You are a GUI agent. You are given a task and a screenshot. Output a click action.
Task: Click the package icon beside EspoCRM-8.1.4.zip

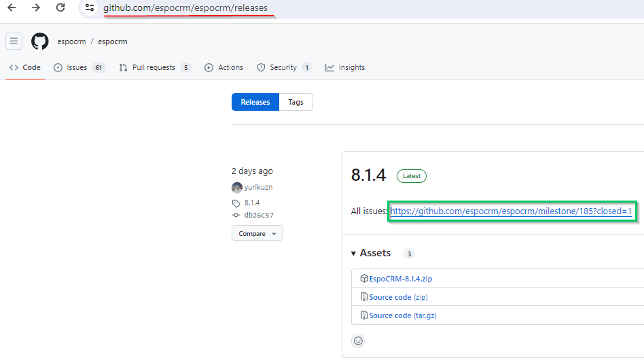(364, 278)
